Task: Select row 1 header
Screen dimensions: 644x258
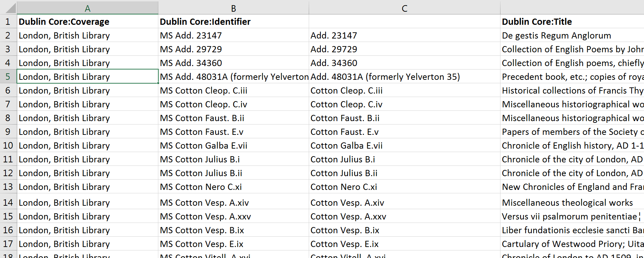Action: point(8,22)
